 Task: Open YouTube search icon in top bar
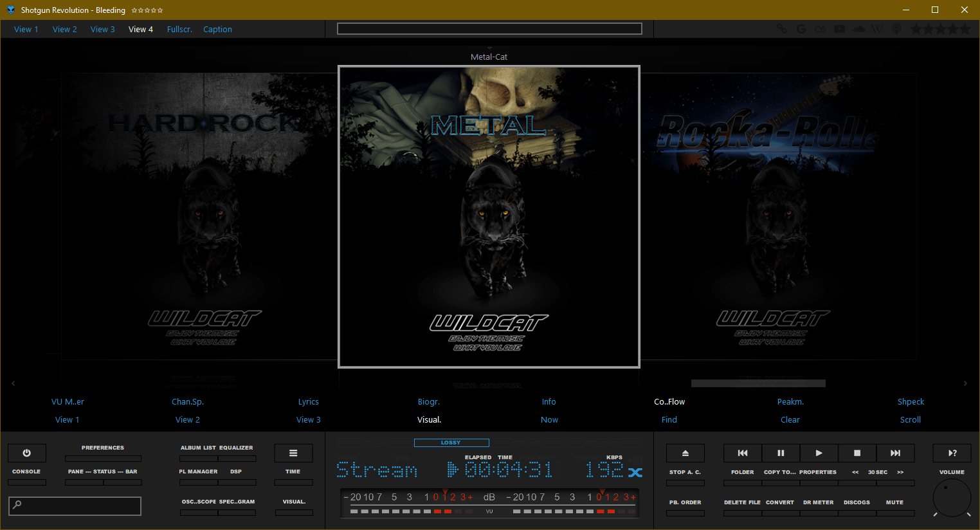(839, 29)
